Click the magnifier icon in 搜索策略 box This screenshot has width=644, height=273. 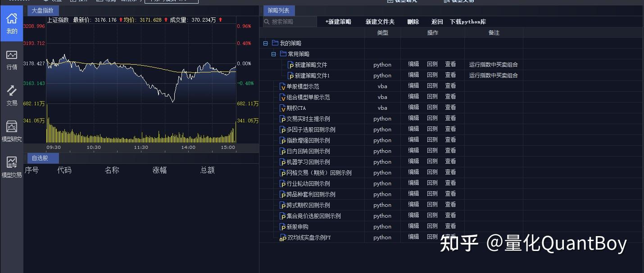pyautogui.click(x=266, y=21)
